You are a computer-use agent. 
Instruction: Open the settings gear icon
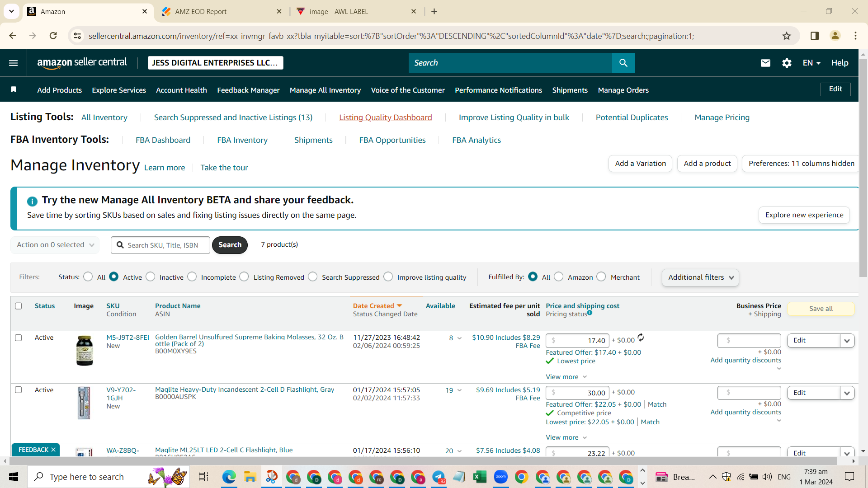787,63
